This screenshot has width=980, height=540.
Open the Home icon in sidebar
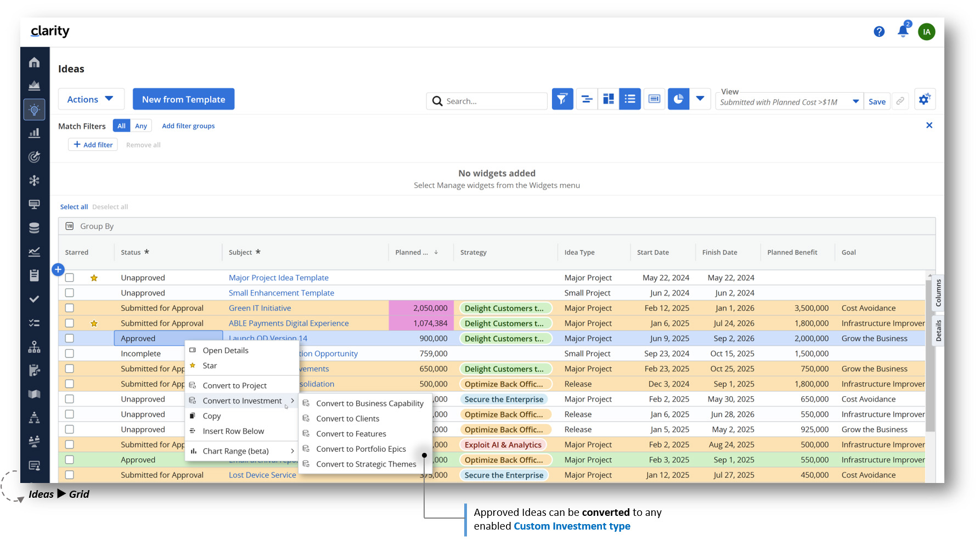coord(34,62)
